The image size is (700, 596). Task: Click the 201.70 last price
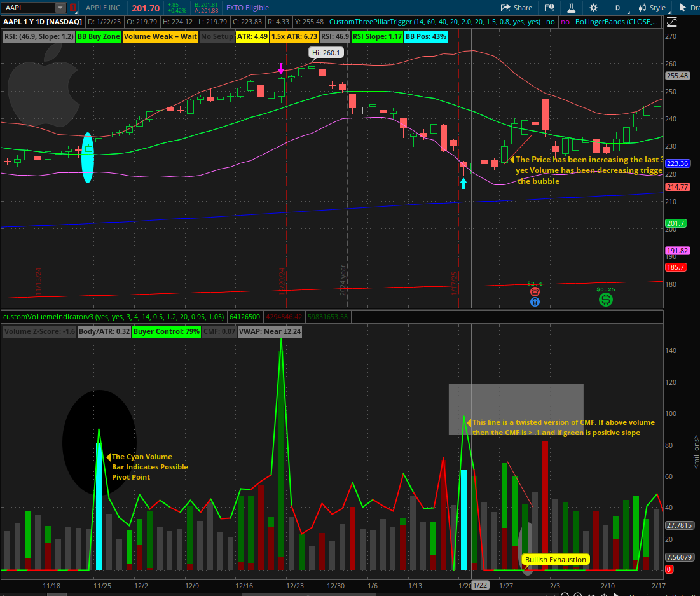click(146, 8)
